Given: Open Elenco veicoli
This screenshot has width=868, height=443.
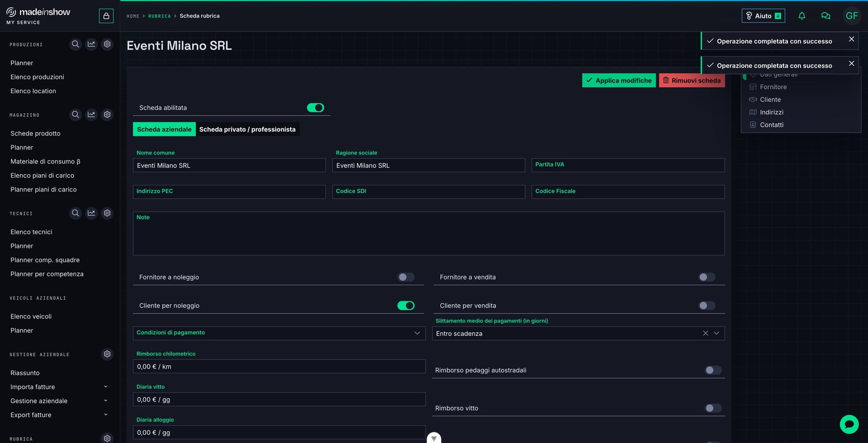Looking at the screenshot, I should tap(31, 316).
